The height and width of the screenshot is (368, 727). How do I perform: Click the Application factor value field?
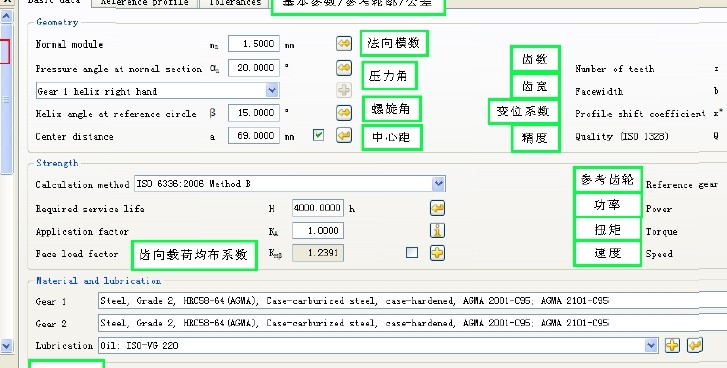tap(318, 230)
